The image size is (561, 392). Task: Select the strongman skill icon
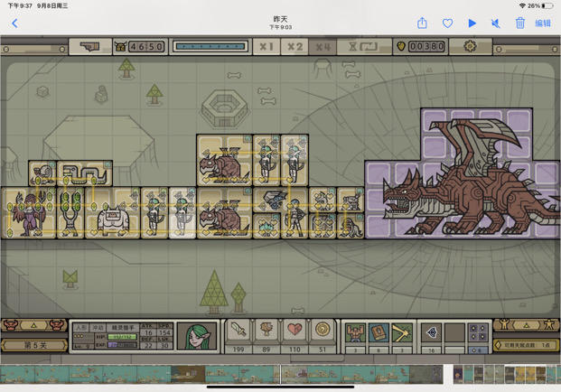[x=355, y=333]
